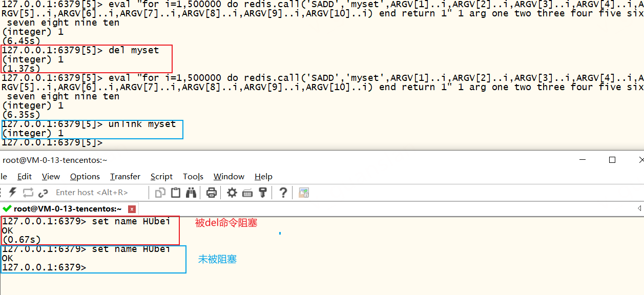The width and height of the screenshot is (644, 295).
Task: Click the Quick Connect lightning icon
Action: point(13,193)
